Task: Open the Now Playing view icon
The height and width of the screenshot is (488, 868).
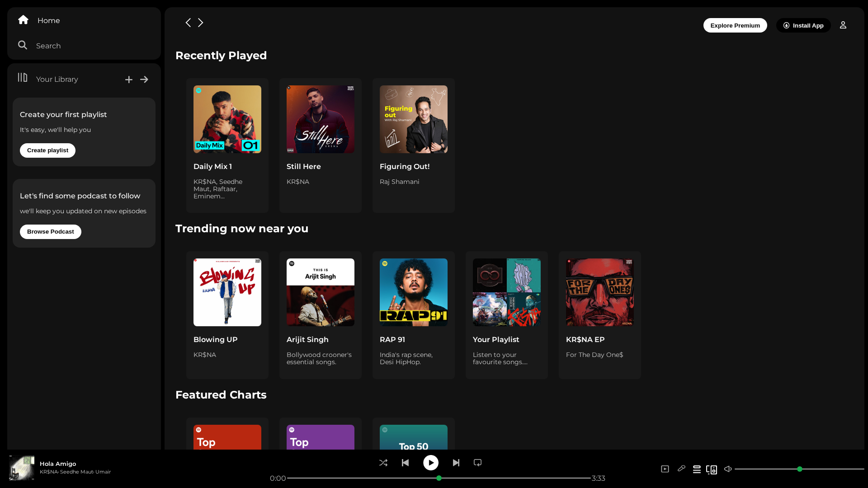Action: point(665,469)
